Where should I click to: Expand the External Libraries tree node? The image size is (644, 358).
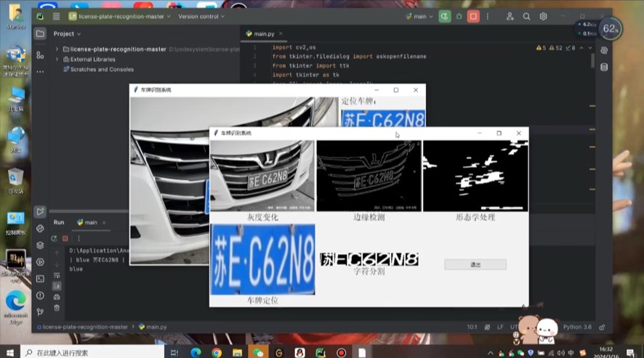click(57, 59)
